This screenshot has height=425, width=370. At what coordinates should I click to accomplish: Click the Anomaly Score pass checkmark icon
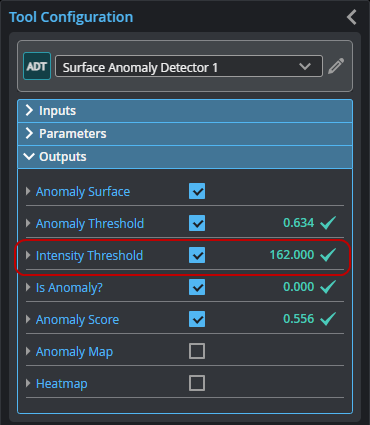(x=328, y=319)
